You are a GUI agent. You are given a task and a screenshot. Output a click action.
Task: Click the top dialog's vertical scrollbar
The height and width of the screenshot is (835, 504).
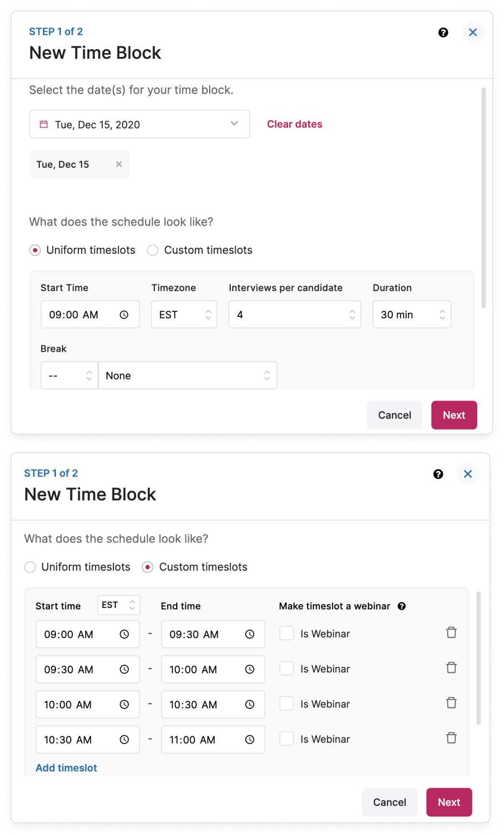tap(483, 198)
